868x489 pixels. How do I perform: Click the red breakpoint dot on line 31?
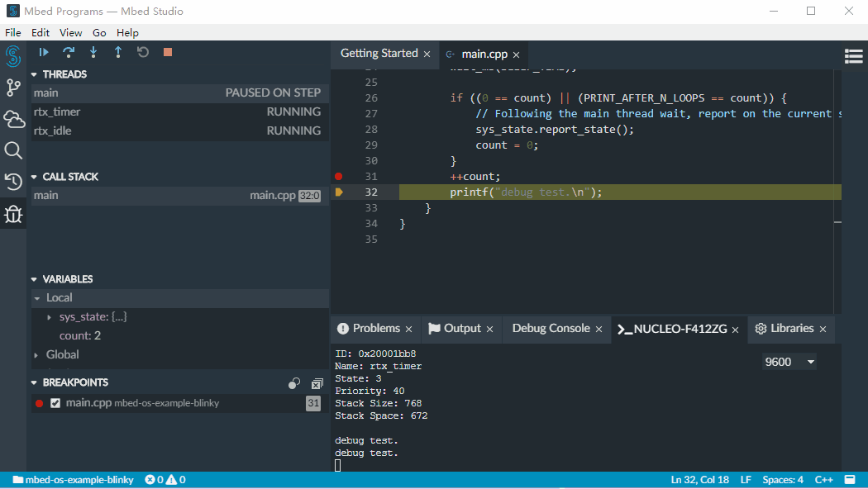click(339, 177)
